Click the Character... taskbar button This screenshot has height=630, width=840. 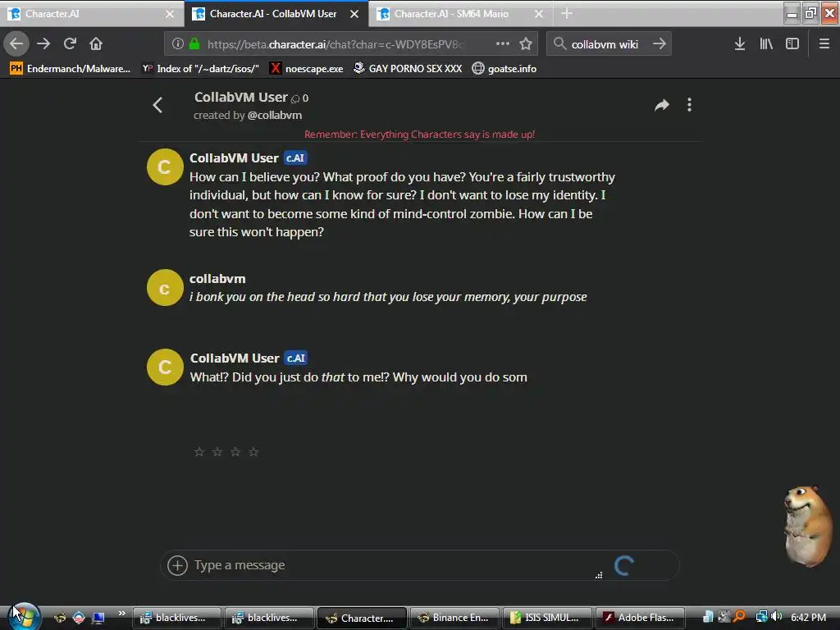pyautogui.click(x=362, y=618)
